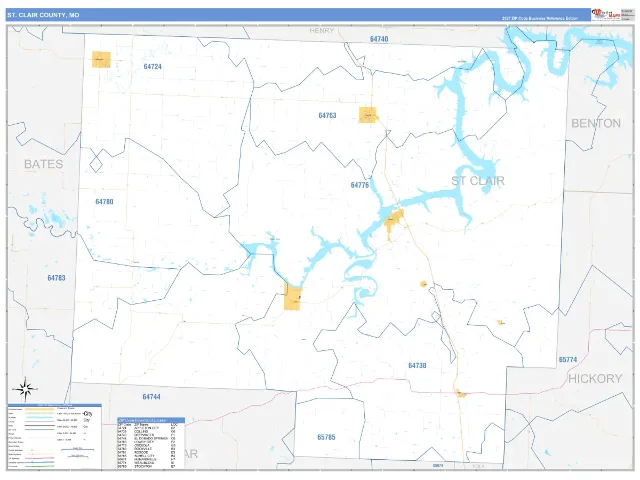The width and height of the screenshot is (640, 480).
Task: Click the ZIP label 64776
Action: (x=360, y=185)
